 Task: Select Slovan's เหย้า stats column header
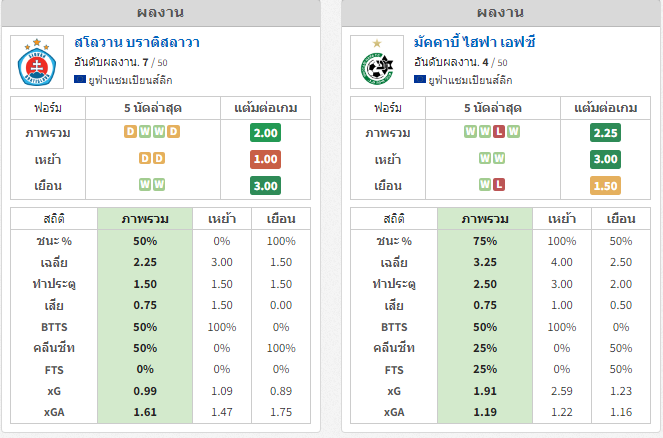point(222,219)
